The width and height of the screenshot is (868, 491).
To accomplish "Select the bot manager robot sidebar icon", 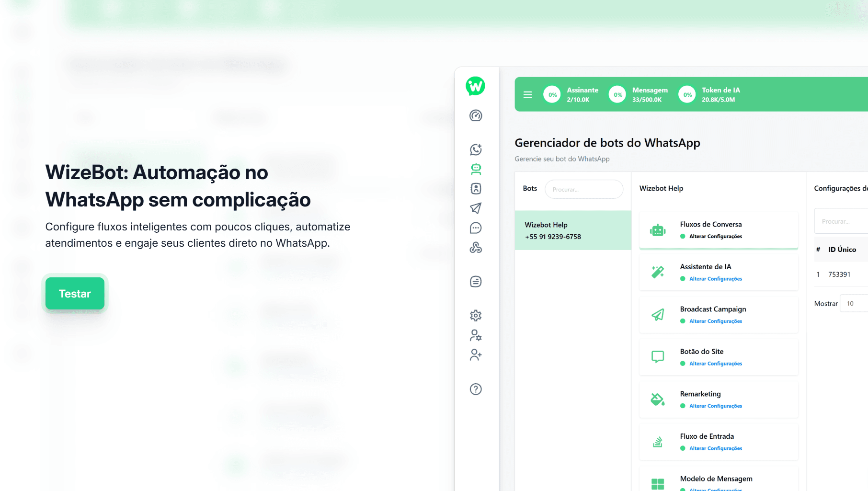I will pyautogui.click(x=476, y=169).
